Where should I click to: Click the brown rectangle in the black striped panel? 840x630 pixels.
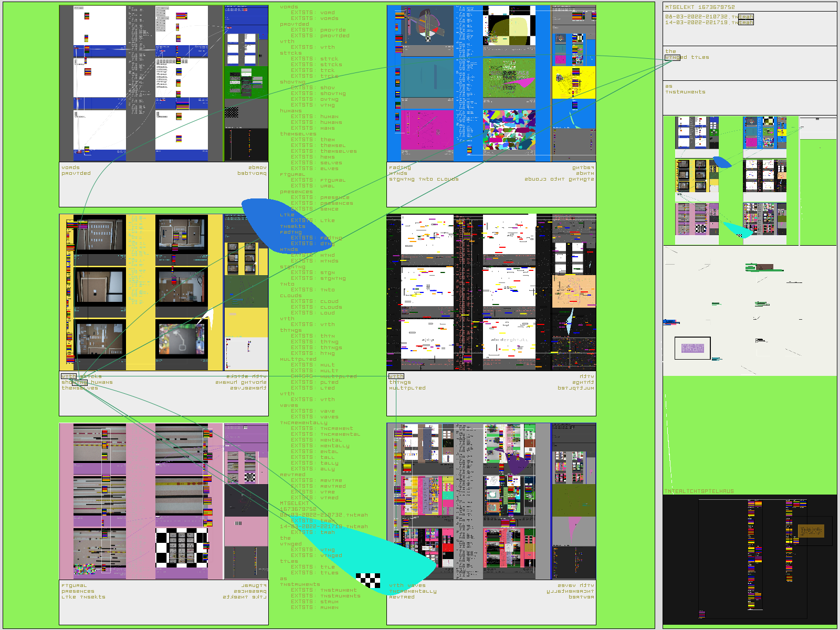click(811, 531)
